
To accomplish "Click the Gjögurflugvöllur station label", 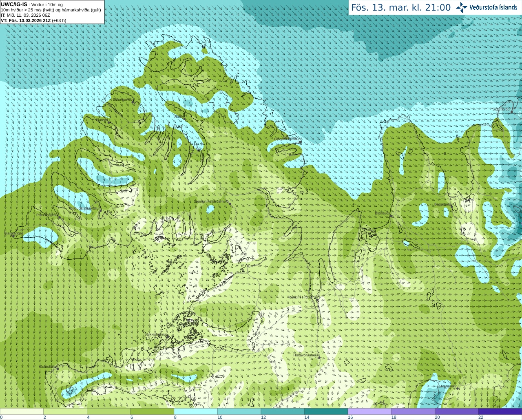I will [287, 139].
